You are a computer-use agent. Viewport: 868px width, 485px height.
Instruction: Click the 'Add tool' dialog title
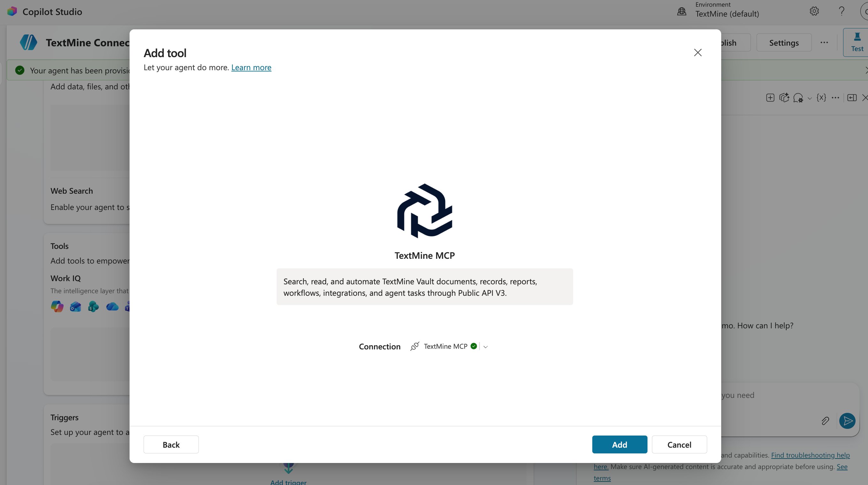165,53
